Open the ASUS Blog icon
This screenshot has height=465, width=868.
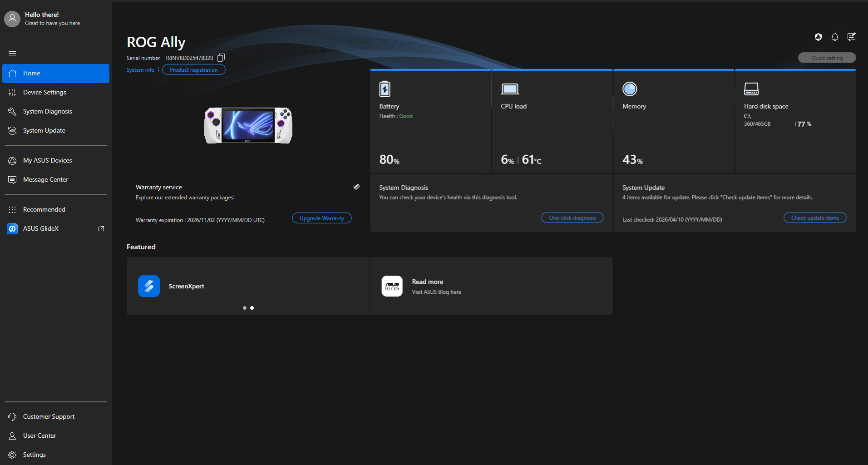pos(392,286)
